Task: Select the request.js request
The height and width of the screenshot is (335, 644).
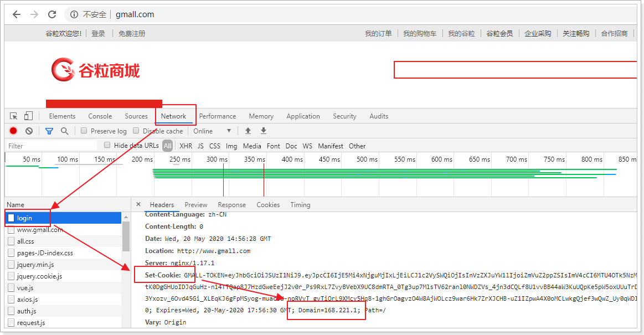Action: coord(63,323)
